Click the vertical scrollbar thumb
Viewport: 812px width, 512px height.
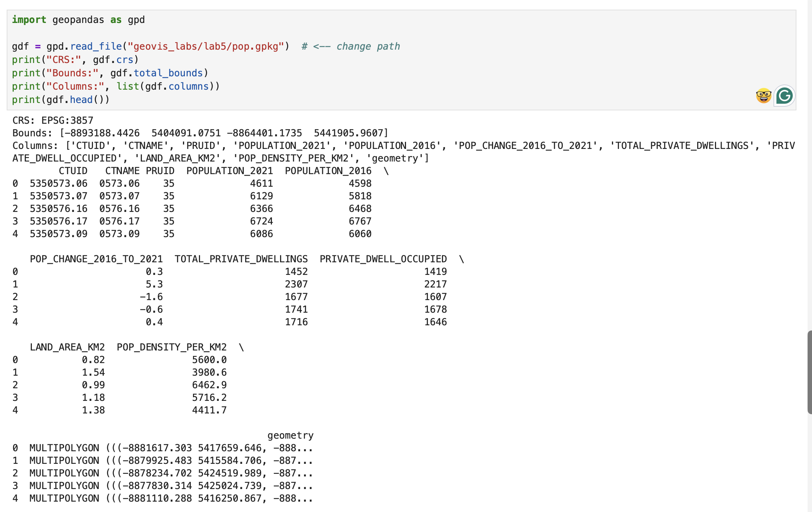tap(810, 372)
